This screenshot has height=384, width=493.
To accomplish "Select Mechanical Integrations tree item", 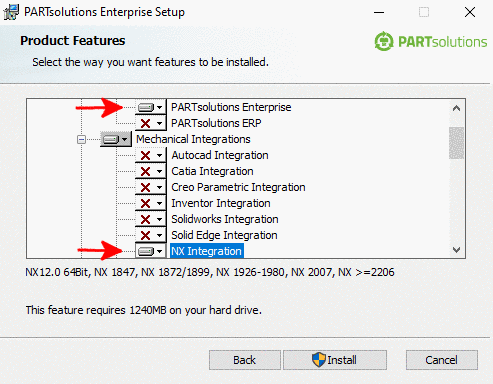I will [193, 139].
